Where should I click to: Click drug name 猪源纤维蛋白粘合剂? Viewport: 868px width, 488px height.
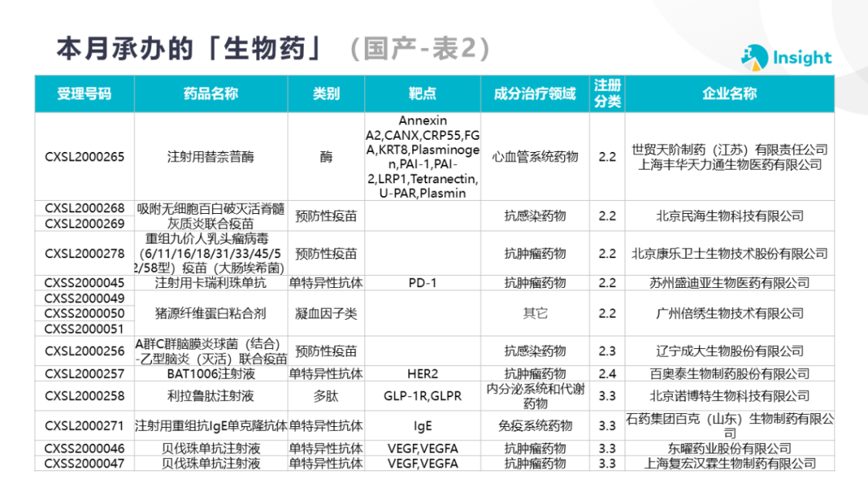click(x=211, y=314)
